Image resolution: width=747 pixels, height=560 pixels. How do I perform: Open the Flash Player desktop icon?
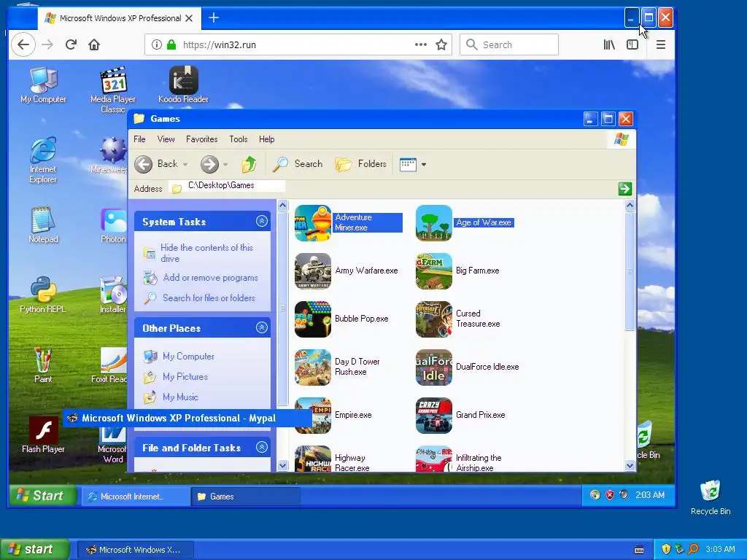point(43,435)
